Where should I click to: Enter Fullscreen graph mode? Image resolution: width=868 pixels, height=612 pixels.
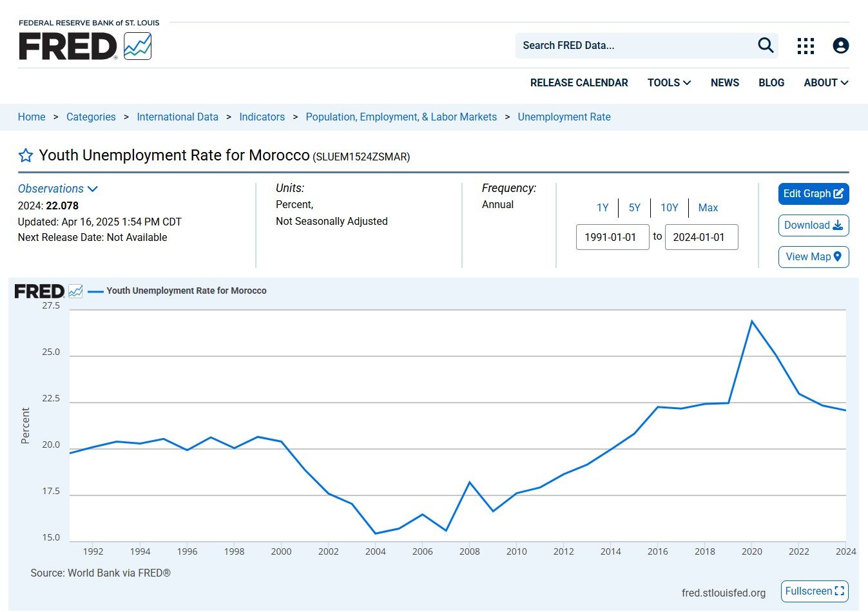pyautogui.click(x=814, y=591)
